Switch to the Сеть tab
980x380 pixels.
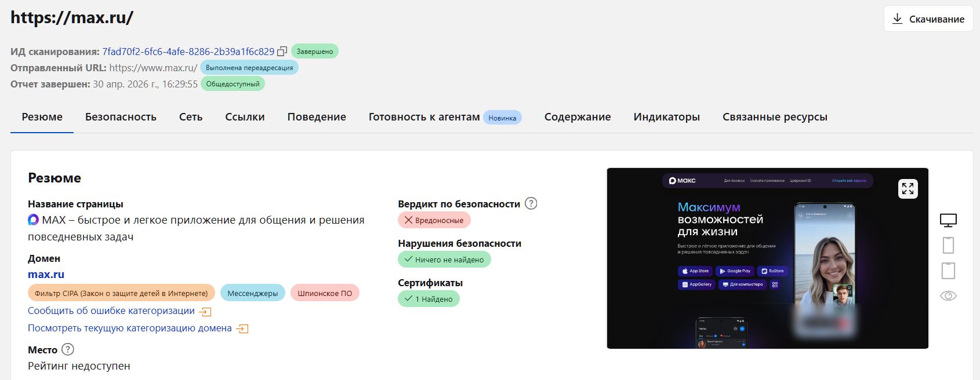[x=191, y=117]
